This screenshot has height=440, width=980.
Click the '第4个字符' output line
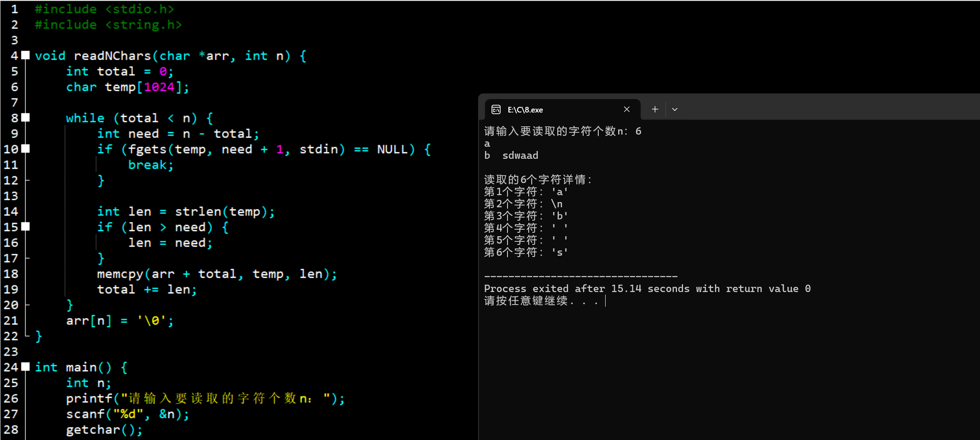coord(526,228)
